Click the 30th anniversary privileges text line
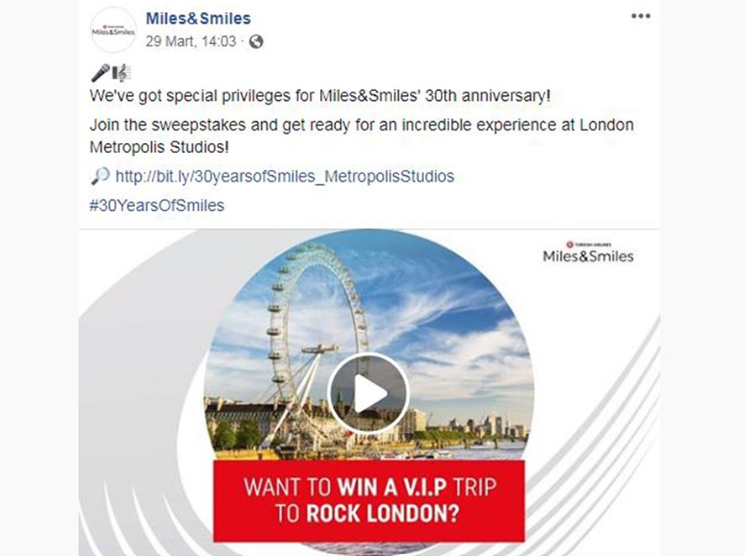This screenshot has height=556, width=745. (x=320, y=98)
